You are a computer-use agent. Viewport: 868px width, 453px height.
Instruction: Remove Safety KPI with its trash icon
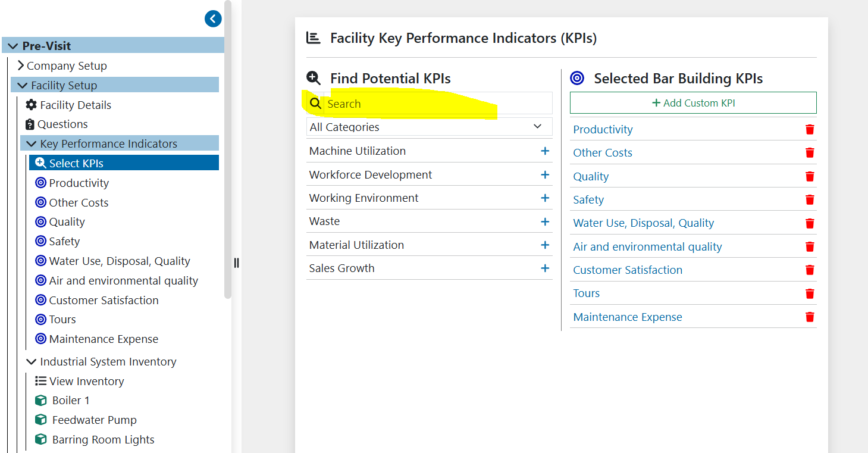point(809,200)
